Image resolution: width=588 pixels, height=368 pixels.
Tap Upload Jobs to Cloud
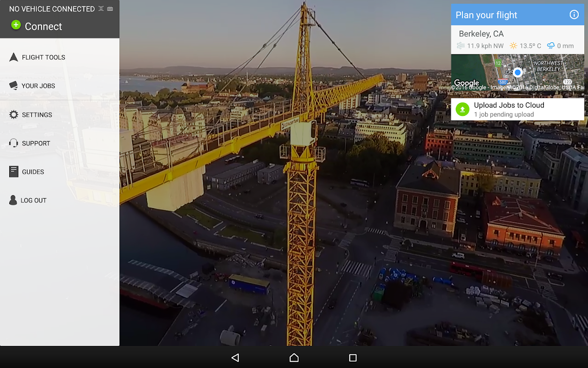(509, 105)
